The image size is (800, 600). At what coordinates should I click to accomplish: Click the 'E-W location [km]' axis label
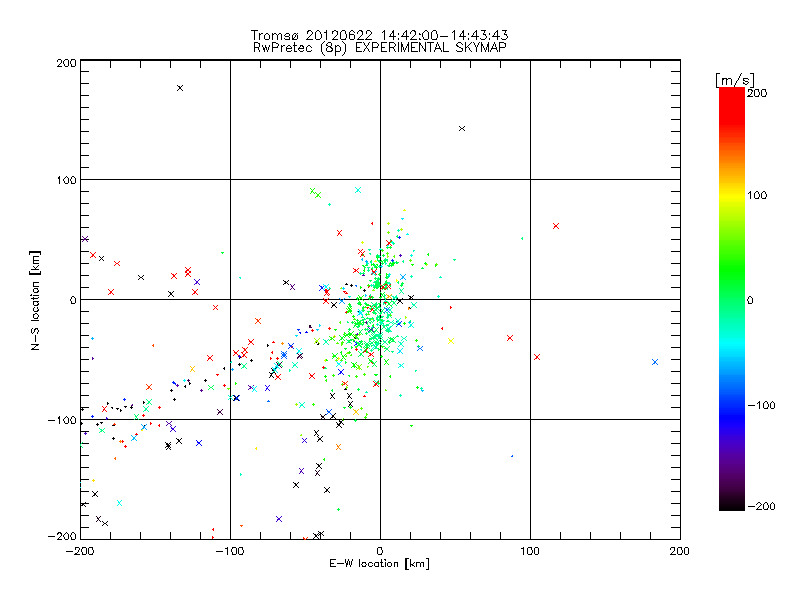tap(379, 563)
